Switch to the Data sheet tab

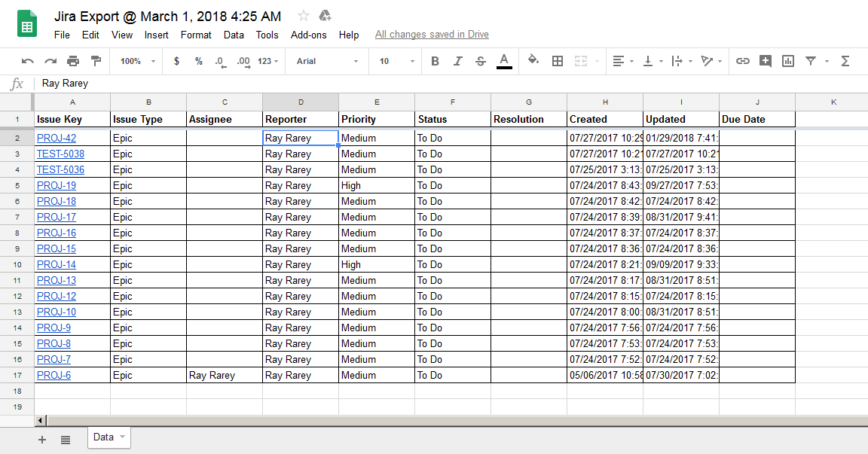[103, 437]
